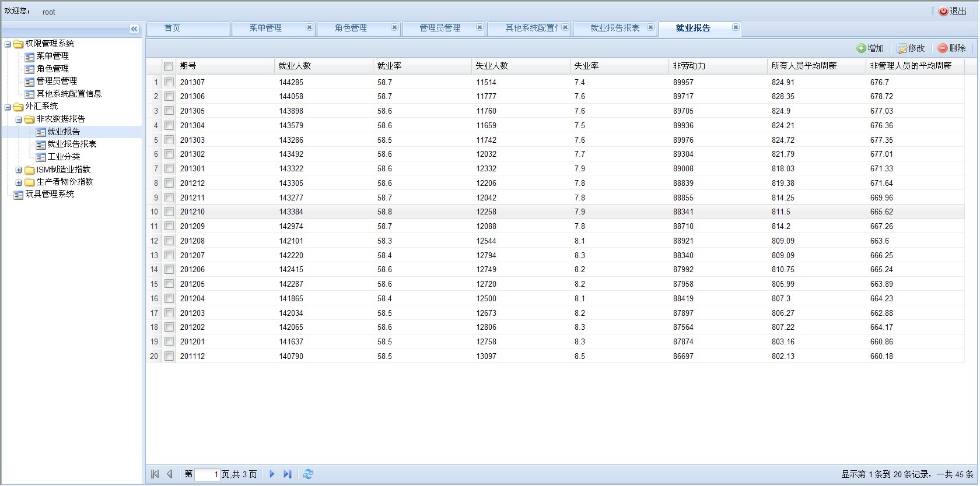Viewport: 980px width, 486px height.
Task: Check the row for period 201207
Action: pos(169,255)
